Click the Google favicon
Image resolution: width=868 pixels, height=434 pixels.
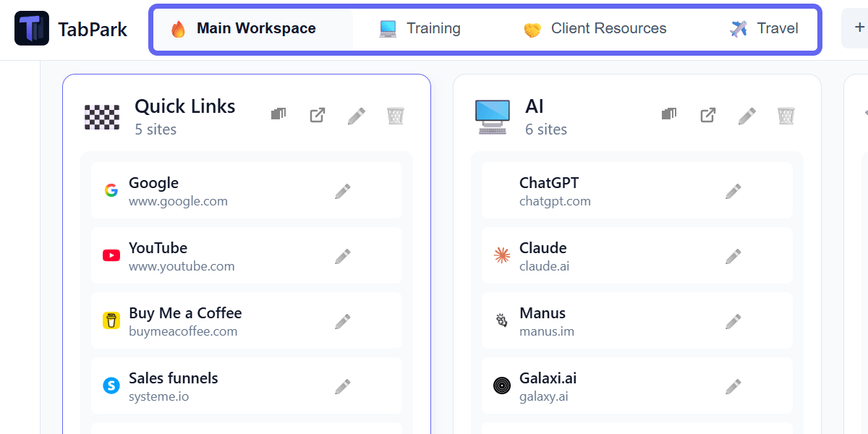click(x=111, y=190)
